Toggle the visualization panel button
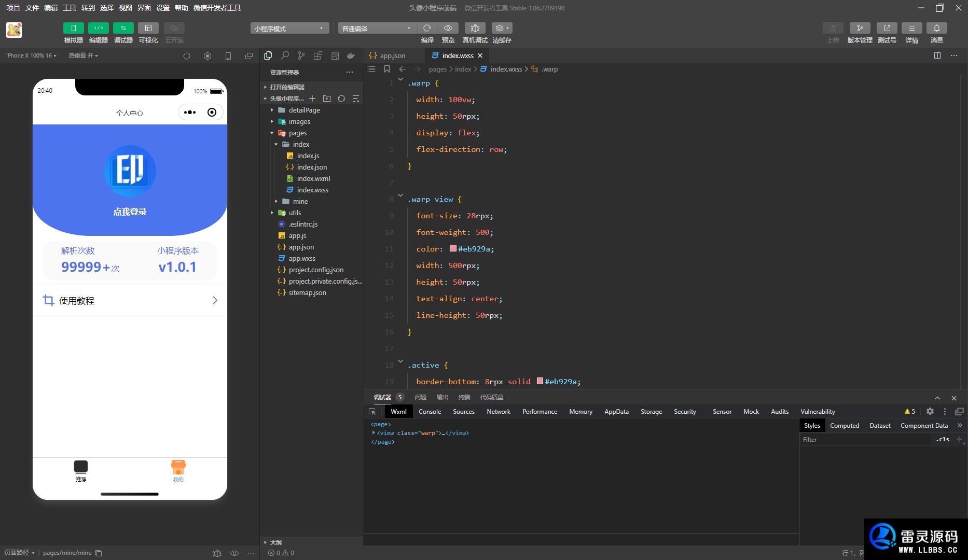The image size is (968, 560). (x=148, y=28)
